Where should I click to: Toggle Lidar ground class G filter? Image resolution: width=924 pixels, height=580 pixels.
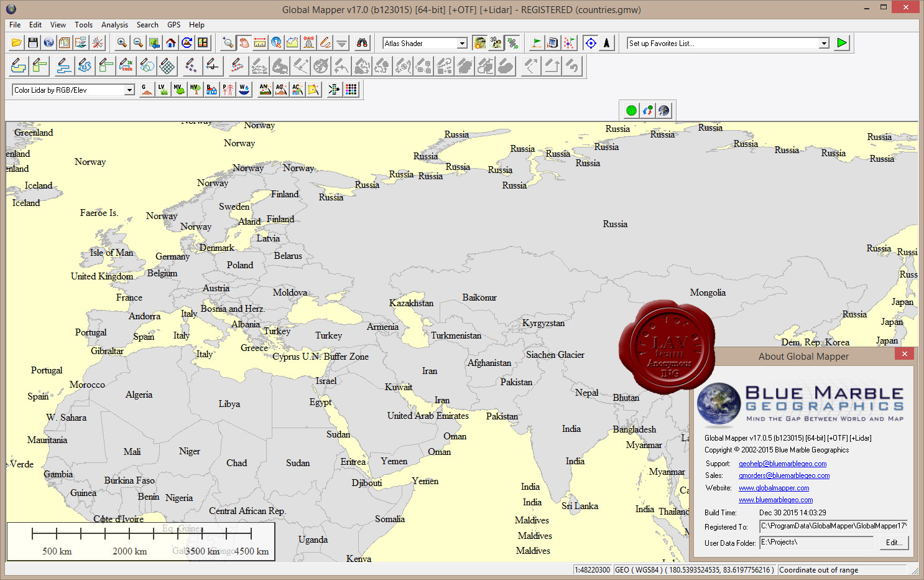[x=147, y=90]
